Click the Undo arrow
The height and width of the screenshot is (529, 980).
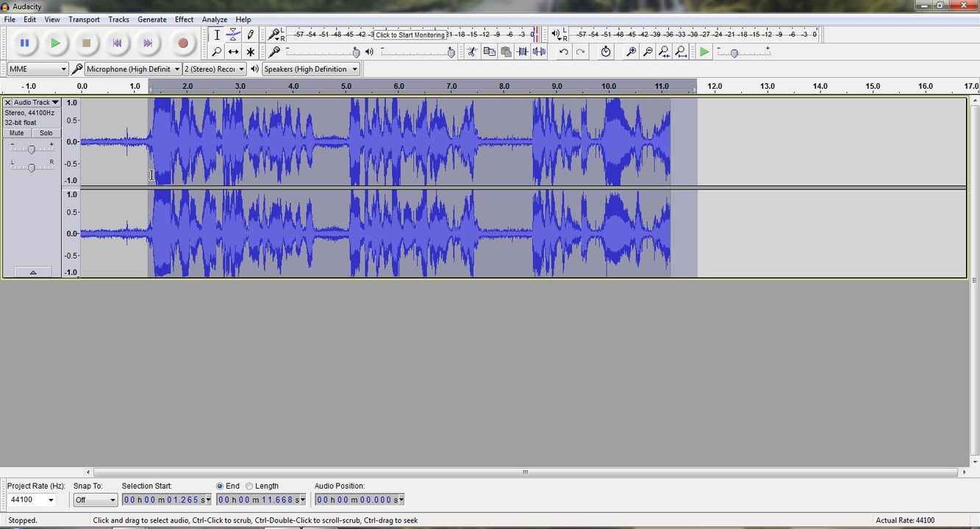coord(563,51)
